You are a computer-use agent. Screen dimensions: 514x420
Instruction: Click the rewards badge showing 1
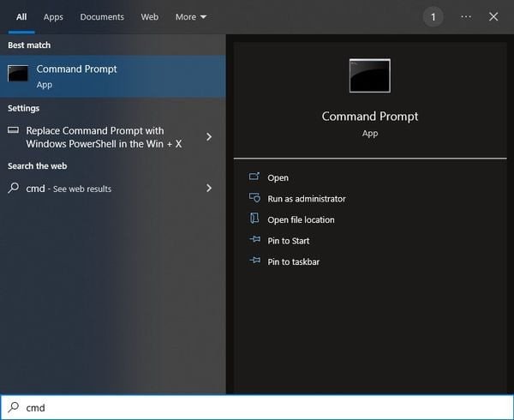click(x=433, y=17)
